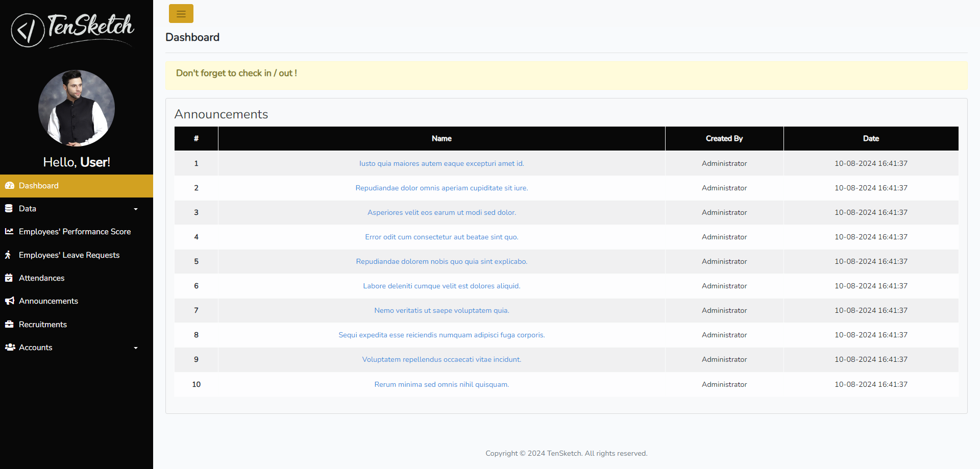The height and width of the screenshot is (469, 980).
Task: Open announcement 'Rerum minima sed omnis'
Action: pos(442,384)
